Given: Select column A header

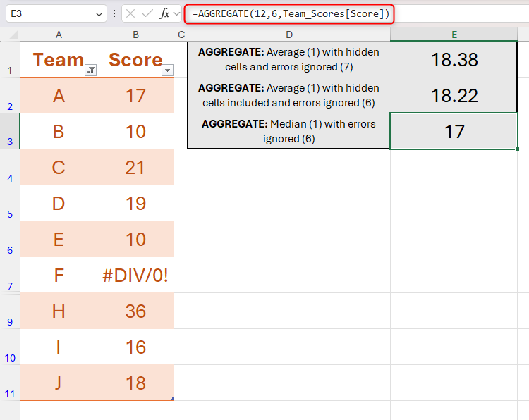Looking at the screenshot, I should [59, 35].
